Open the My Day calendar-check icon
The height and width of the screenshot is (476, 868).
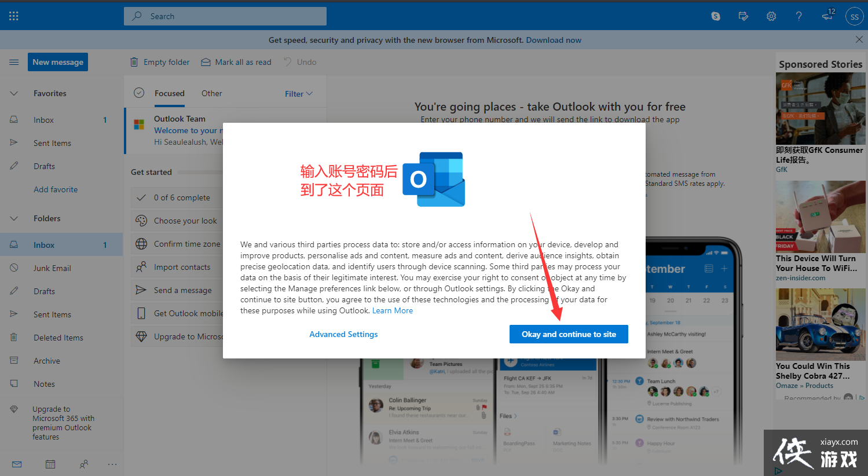coord(744,16)
